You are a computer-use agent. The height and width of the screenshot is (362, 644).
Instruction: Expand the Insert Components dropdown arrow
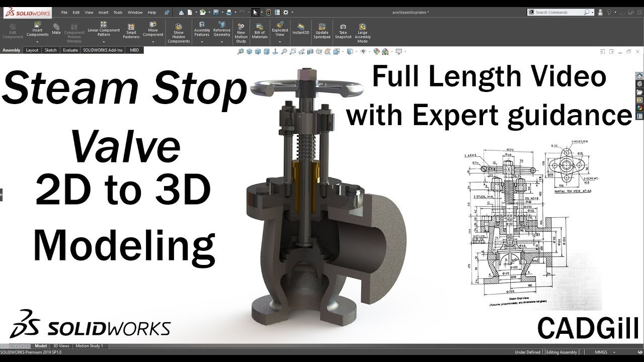coord(37,42)
